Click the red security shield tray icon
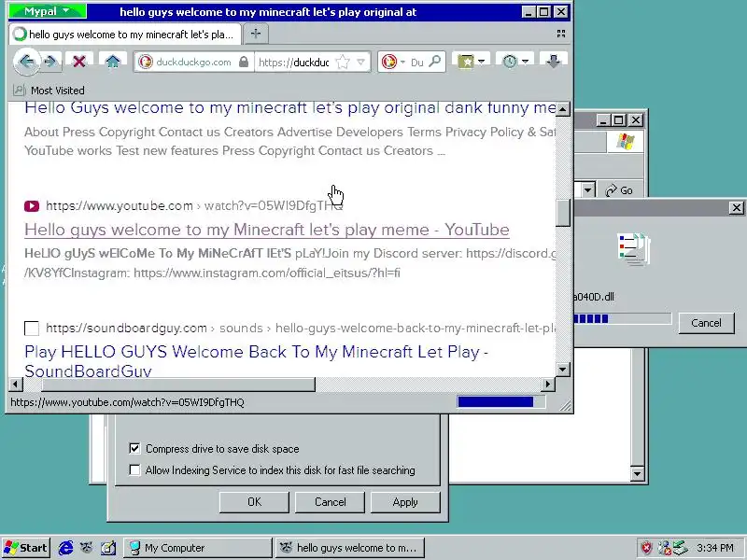This screenshot has height=560, width=747. (x=646, y=548)
